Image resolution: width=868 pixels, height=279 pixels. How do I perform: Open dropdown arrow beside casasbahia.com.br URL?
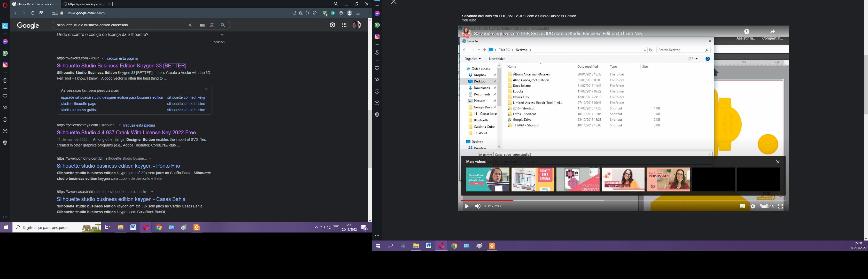(x=152, y=192)
